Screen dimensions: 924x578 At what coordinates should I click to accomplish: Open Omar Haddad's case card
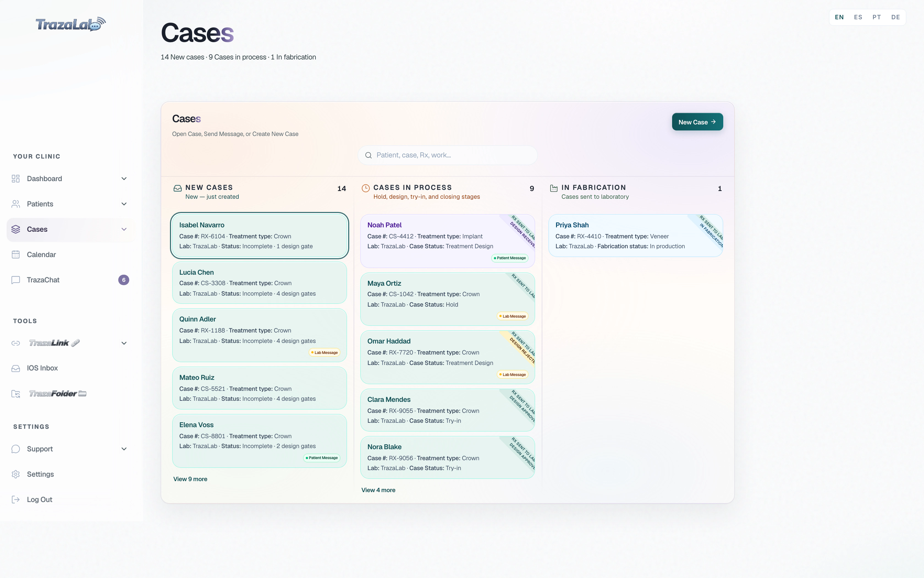pos(447,357)
